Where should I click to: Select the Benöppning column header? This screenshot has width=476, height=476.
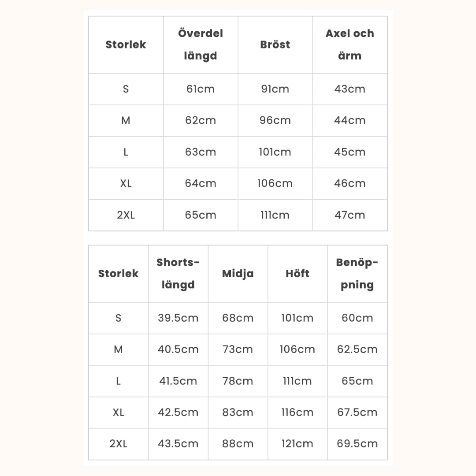(x=357, y=274)
